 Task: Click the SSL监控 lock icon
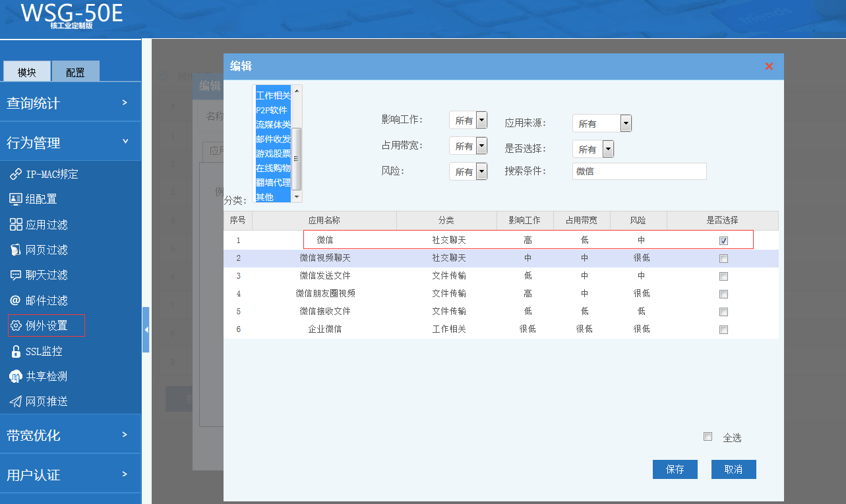click(x=16, y=351)
